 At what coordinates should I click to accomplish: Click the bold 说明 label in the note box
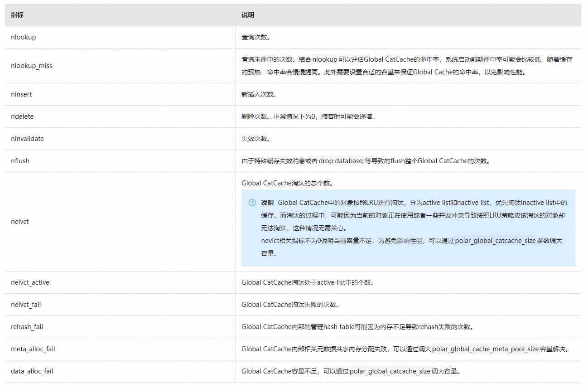[x=267, y=203]
